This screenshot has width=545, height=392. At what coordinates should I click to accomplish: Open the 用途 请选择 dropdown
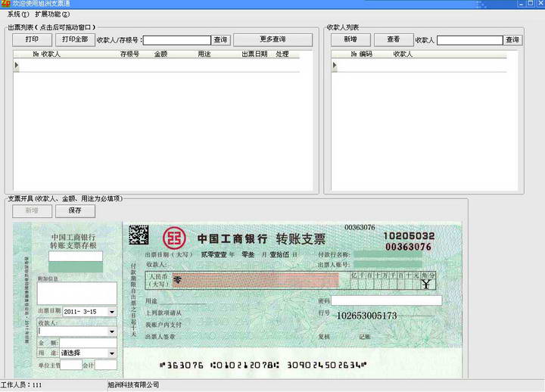tap(112, 353)
